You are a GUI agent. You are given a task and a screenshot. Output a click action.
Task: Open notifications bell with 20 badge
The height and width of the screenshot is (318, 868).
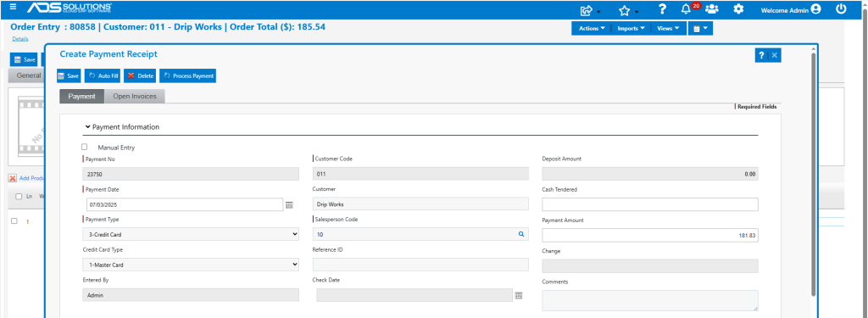tap(687, 9)
